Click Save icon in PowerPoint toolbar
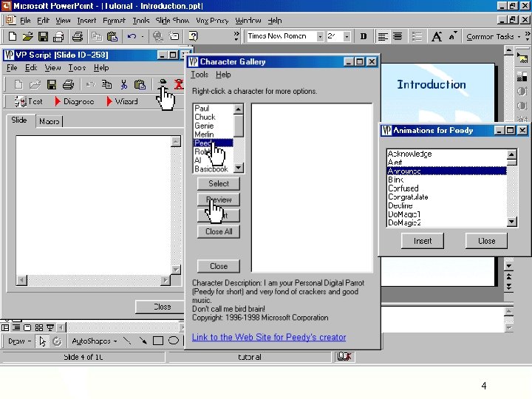532x399 pixels. 43,36
